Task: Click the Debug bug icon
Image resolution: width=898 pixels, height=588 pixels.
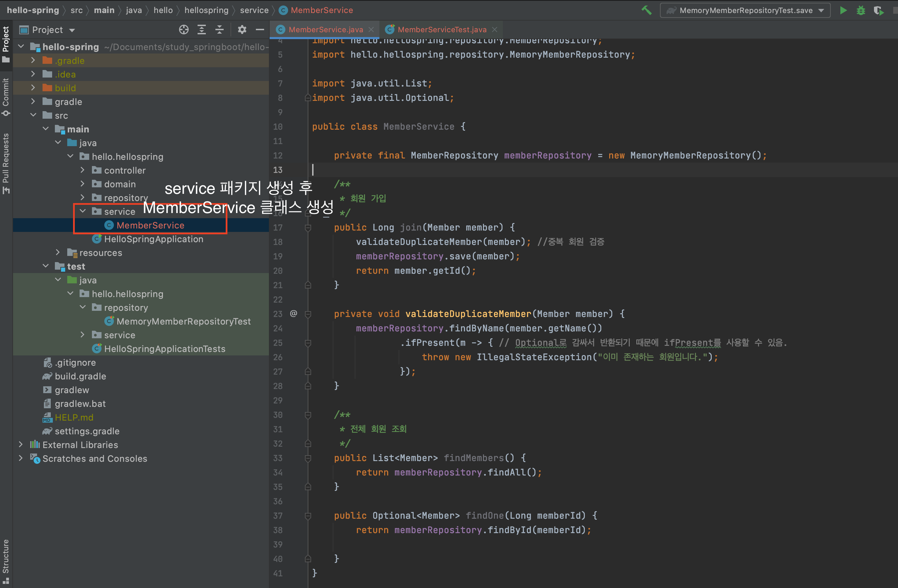Action: (861, 10)
